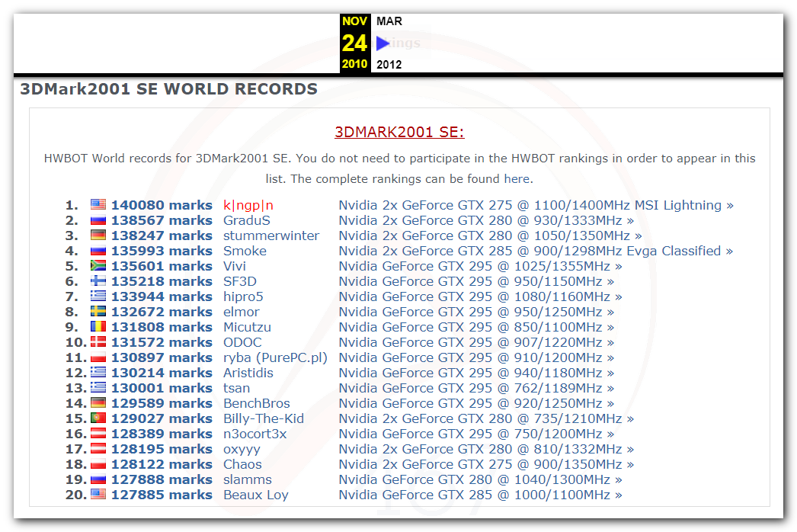This screenshot has width=797, height=532.
Task: Select the NOV 24 2010 capture date
Action: (355, 43)
